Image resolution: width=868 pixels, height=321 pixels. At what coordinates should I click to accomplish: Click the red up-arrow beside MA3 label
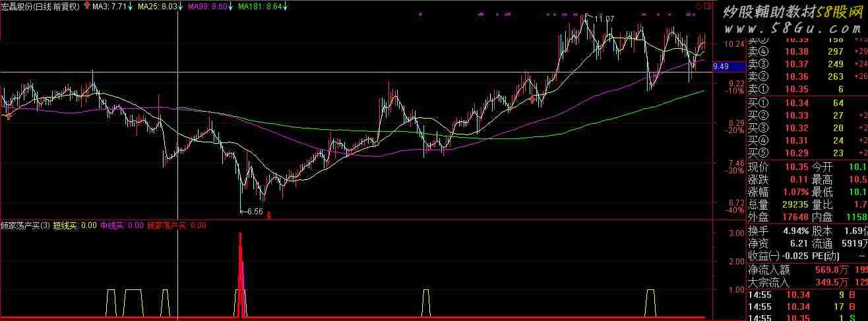(86, 6)
